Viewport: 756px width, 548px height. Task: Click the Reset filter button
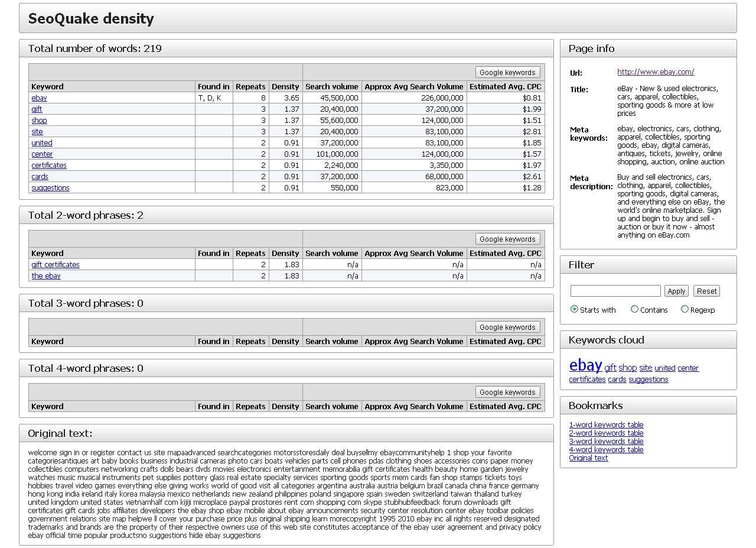(706, 291)
